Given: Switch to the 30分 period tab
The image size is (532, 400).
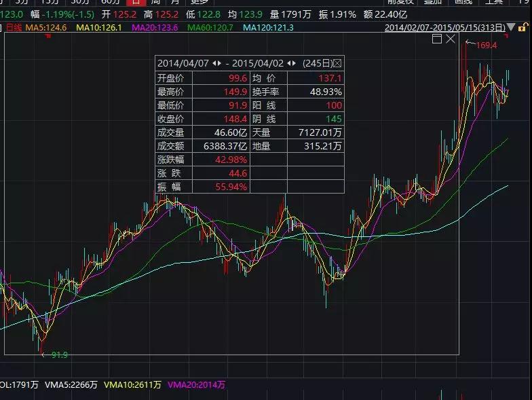Looking at the screenshot, I should [x=80, y=1].
